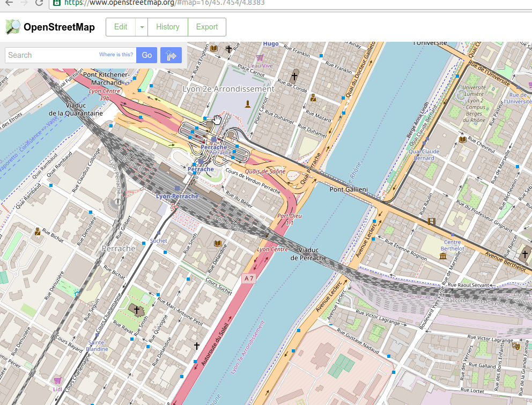Click the 'Lyon-Perrache' station label
The width and height of the screenshot is (532, 405).
pyautogui.click(x=177, y=196)
